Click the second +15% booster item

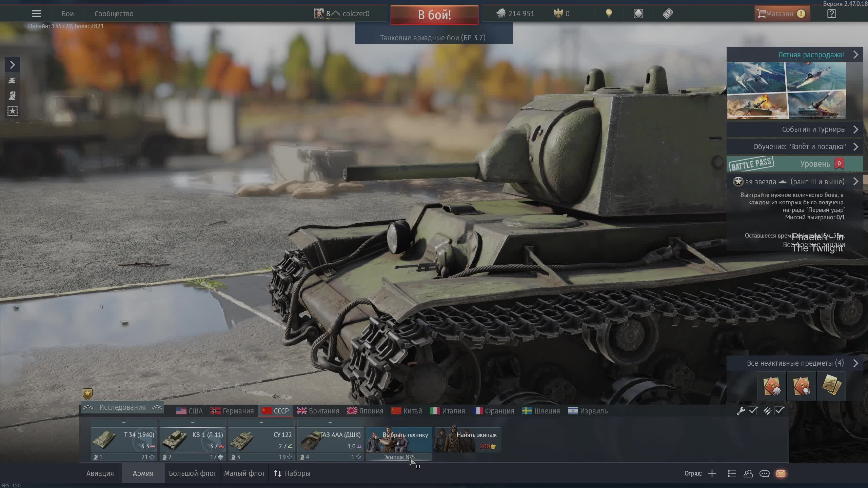(x=801, y=386)
